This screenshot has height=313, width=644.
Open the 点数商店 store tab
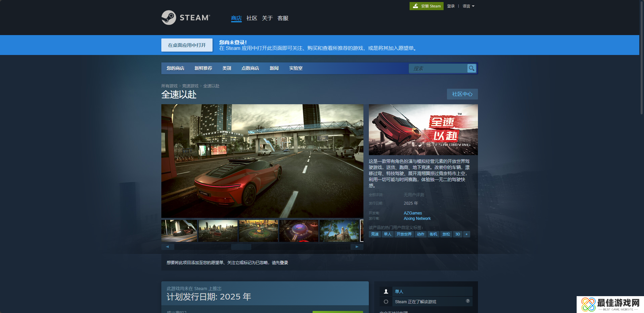click(x=250, y=68)
